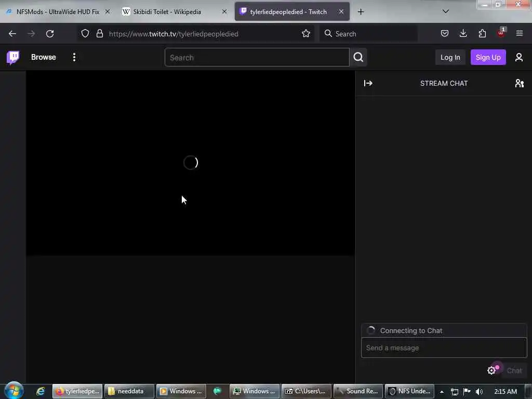Bookmark this page with the star icon
This screenshot has height=399, width=532.
coord(305,34)
